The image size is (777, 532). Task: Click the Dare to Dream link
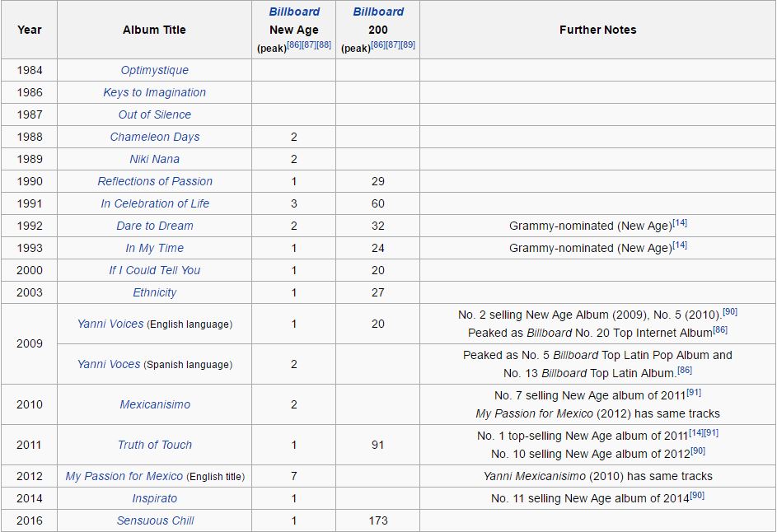(154, 226)
